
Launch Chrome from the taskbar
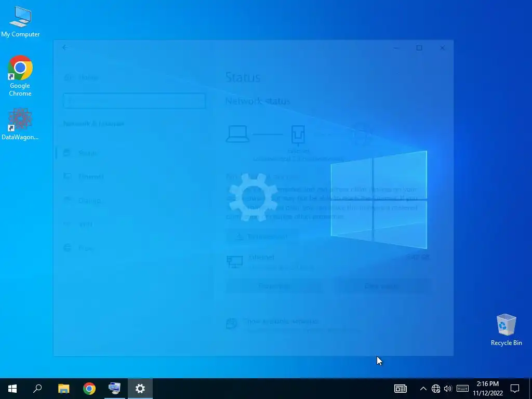tap(89, 389)
